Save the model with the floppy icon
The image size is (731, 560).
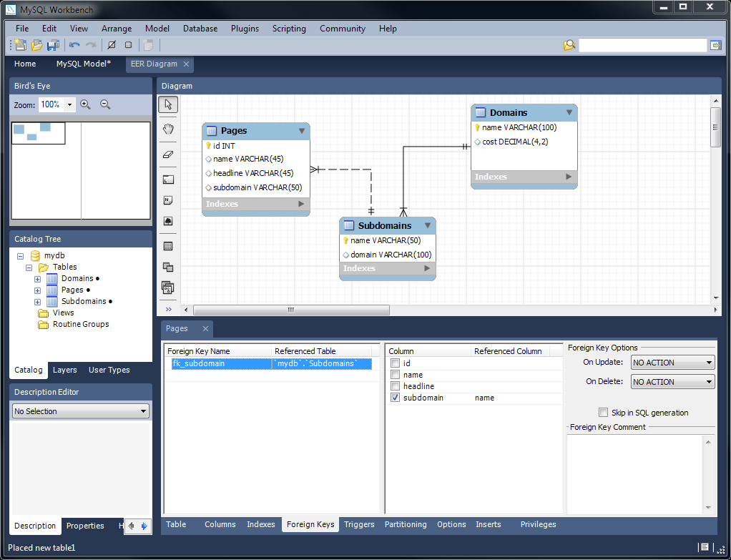53,45
